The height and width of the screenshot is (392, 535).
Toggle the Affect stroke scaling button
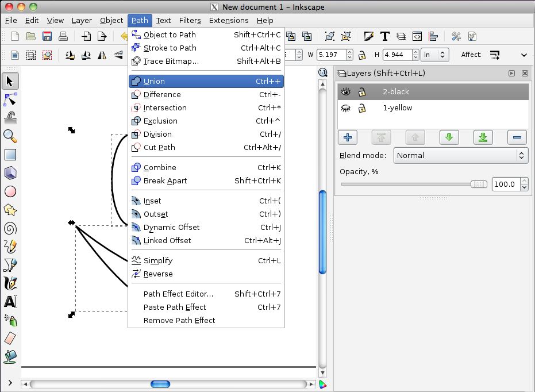pos(495,55)
